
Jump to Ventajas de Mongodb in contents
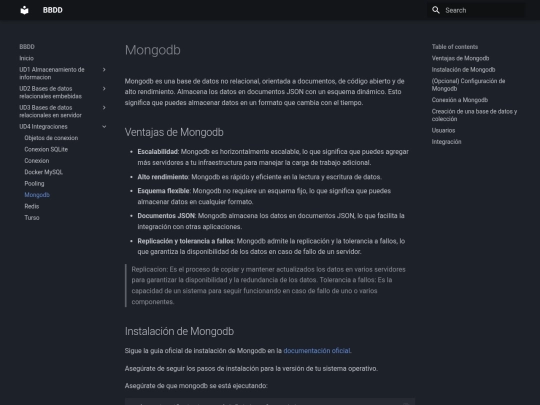tap(460, 58)
